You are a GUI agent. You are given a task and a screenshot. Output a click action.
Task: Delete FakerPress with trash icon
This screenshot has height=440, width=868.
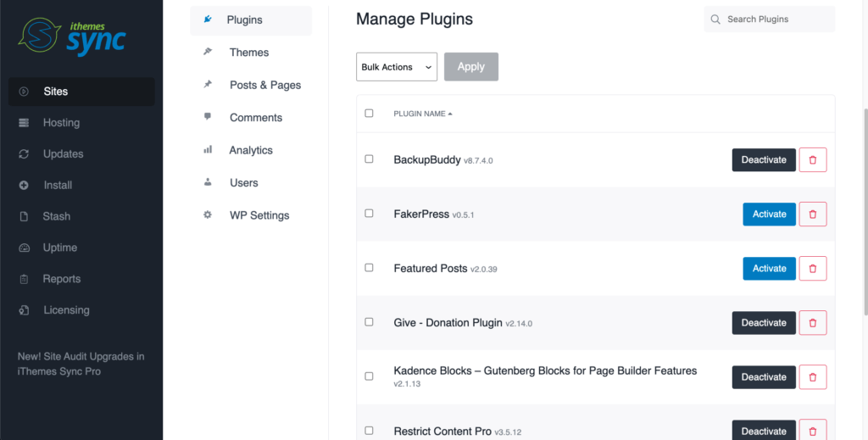tap(813, 214)
